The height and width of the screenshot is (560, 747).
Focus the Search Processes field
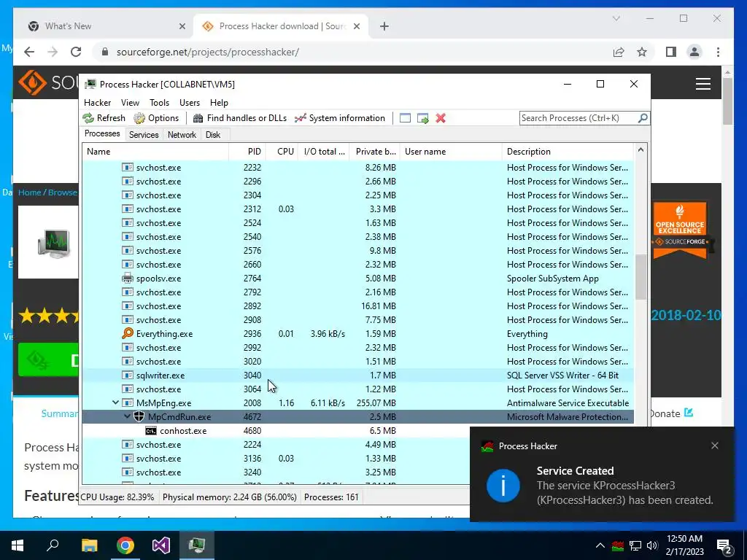[x=578, y=118]
